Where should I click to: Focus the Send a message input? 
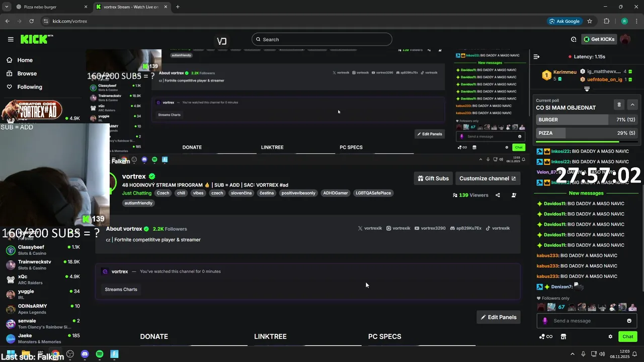[x=587, y=321]
